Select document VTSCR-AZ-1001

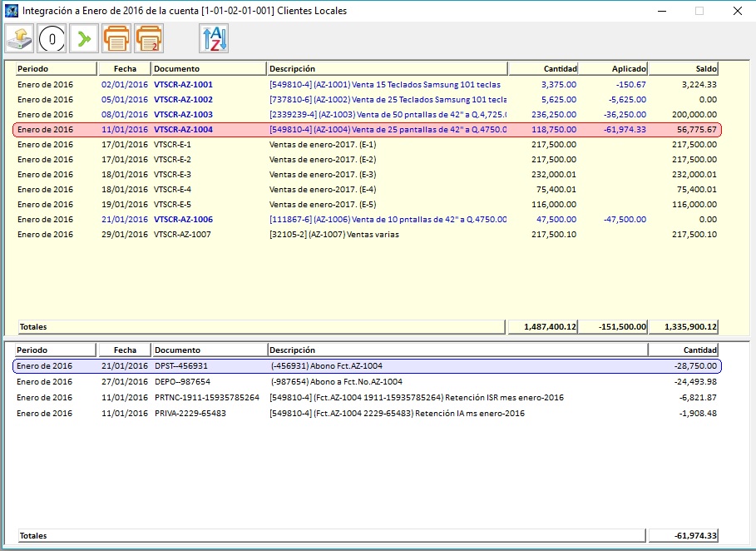pos(183,84)
